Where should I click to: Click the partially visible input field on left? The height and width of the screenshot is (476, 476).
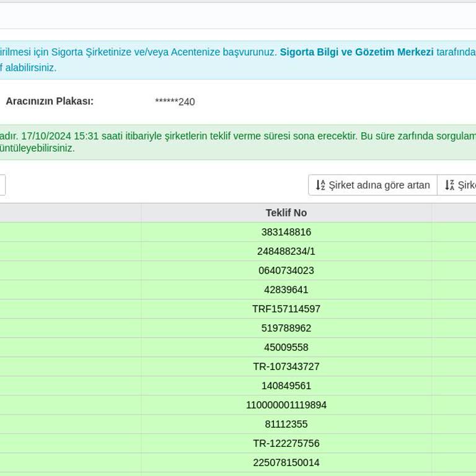click(2, 185)
